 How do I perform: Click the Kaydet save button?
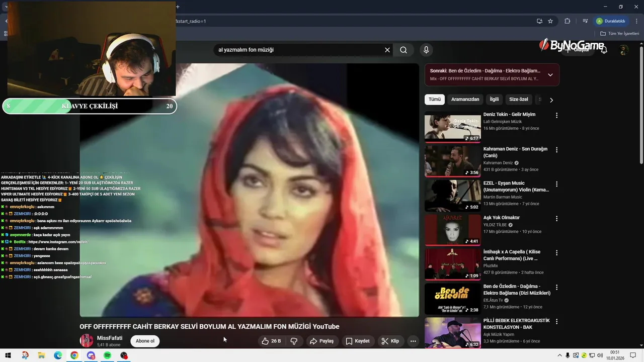click(358, 341)
